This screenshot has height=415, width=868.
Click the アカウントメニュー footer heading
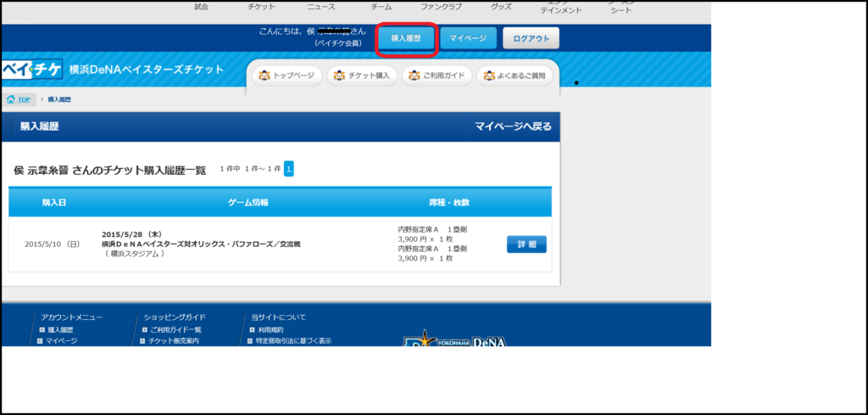[71, 317]
